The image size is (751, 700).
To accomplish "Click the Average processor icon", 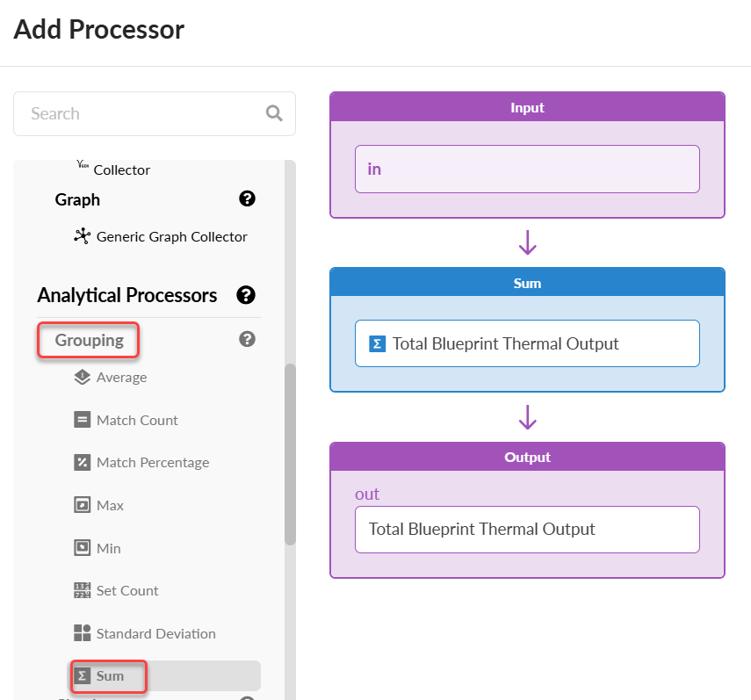I will (x=82, y=378).
